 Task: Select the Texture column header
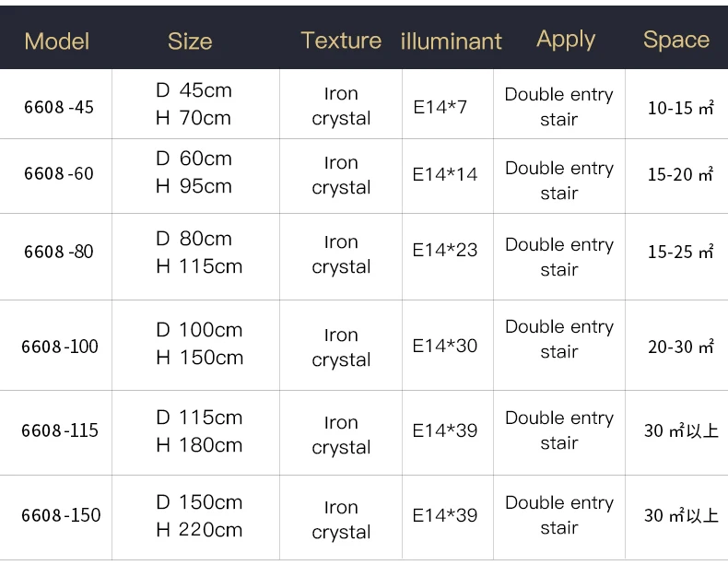(341, 41)
